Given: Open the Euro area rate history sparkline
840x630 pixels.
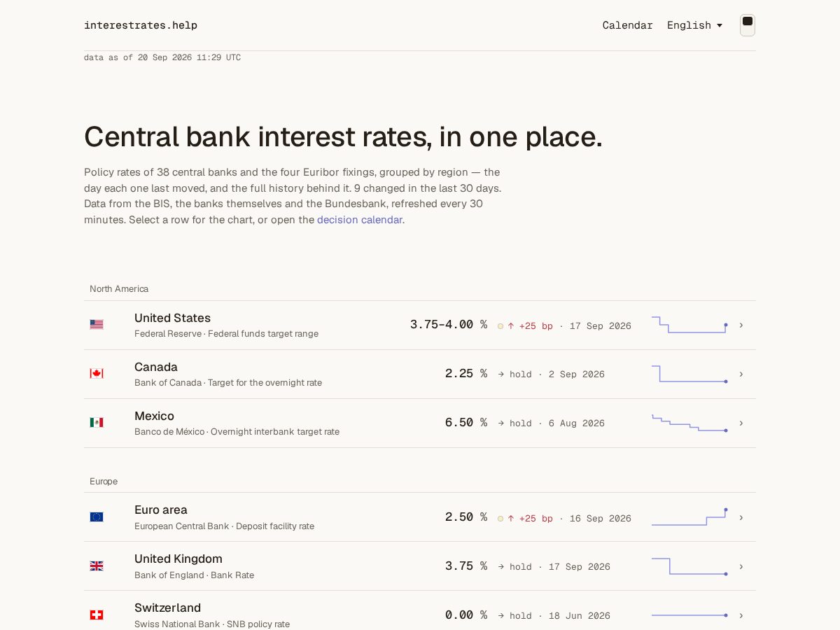Looking at the screenshot, I should point(690,517).
